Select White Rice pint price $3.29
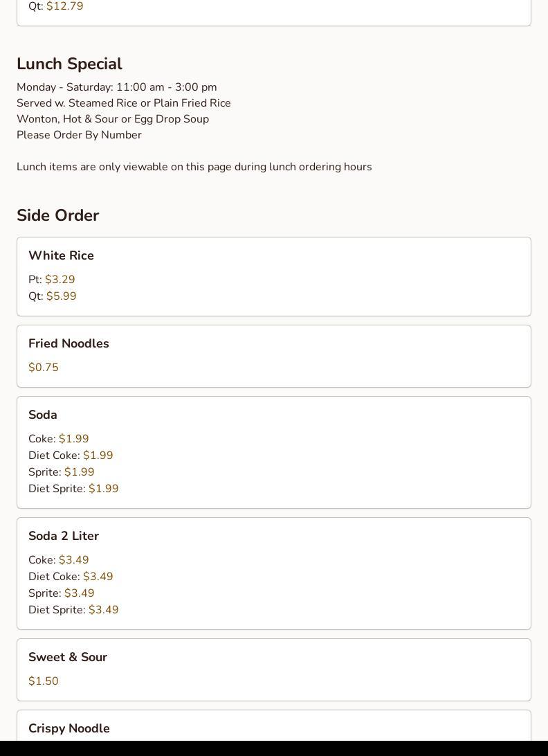The width and height of the screenshot is (548, 756). click(x=60, y=280)
